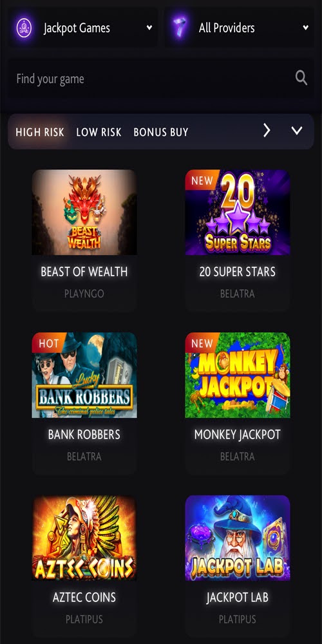Switch to the BONUS BUY tab
Viewport: 322px width, 644px height.
161,132
